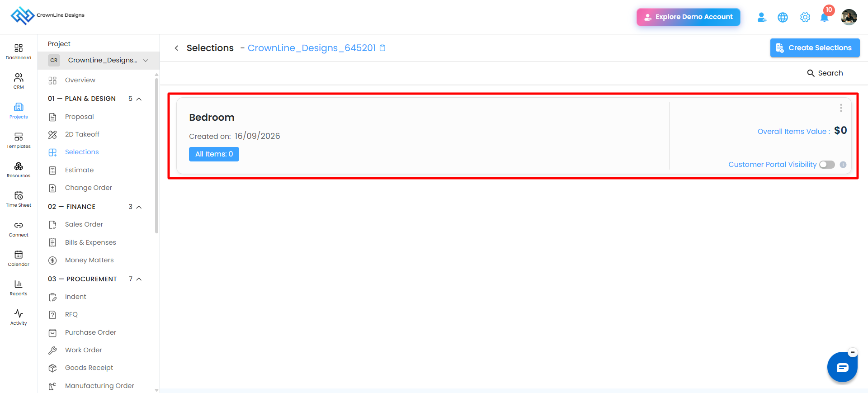The width and height of the screenshot is (868, 393).
Task: Copy project name using clipboard icon
Action: [x=382, y=48]
